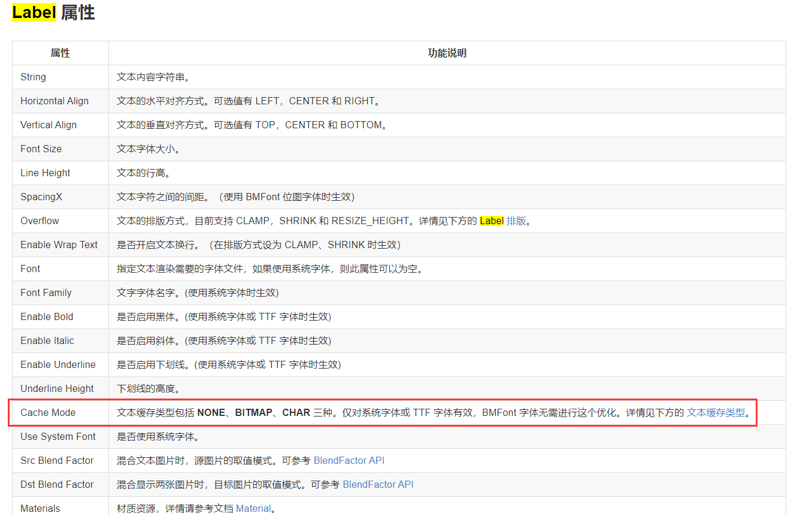This screenshot has height=516, width=812.
Task: Click the Enable Underline description "是否启用下划线"
Action: pos(229,364)
